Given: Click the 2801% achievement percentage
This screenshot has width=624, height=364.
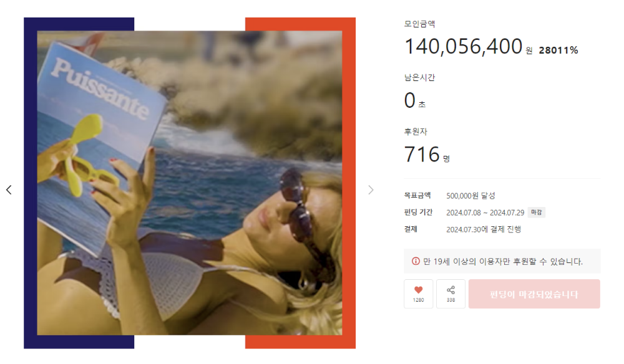Looking at the screenshot, I should coord(558,50).
